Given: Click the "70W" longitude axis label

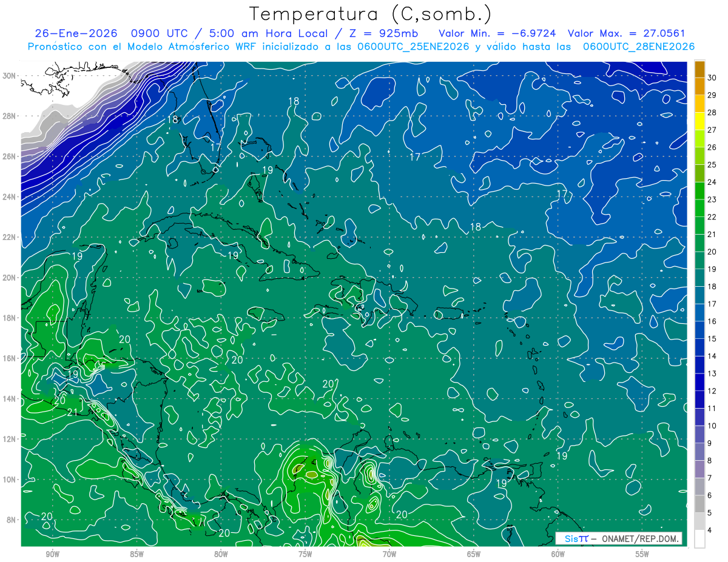Looking at the screenshot, I should 389,554.
